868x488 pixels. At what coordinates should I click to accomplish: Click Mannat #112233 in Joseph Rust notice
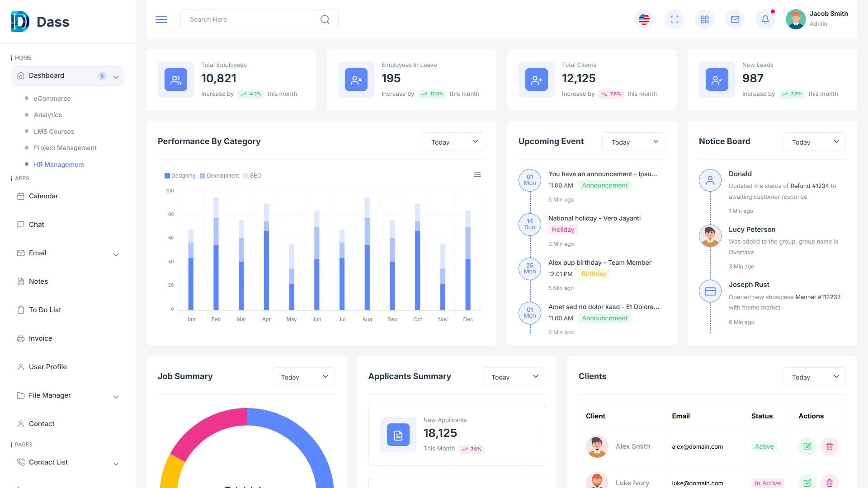tap(818, 297)
